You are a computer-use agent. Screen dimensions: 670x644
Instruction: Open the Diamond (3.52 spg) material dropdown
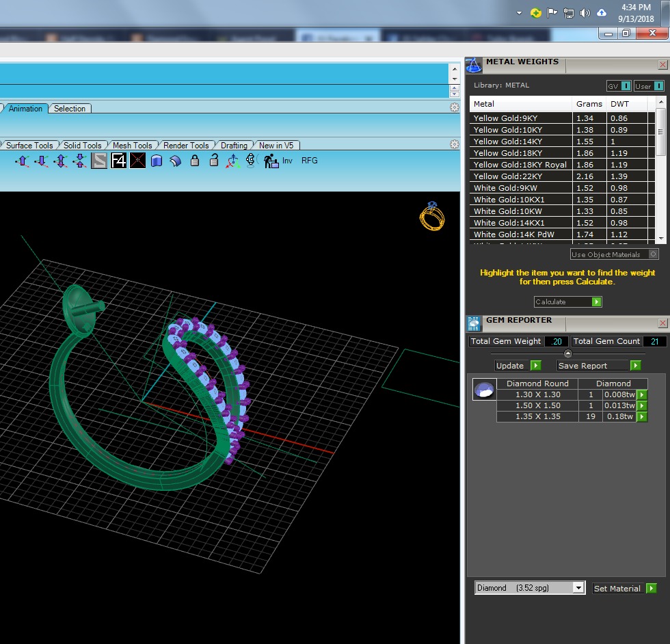point(578,588)
